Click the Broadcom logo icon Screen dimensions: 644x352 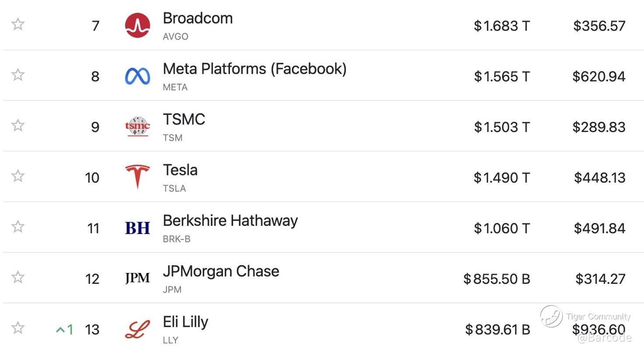click(137, 25)
